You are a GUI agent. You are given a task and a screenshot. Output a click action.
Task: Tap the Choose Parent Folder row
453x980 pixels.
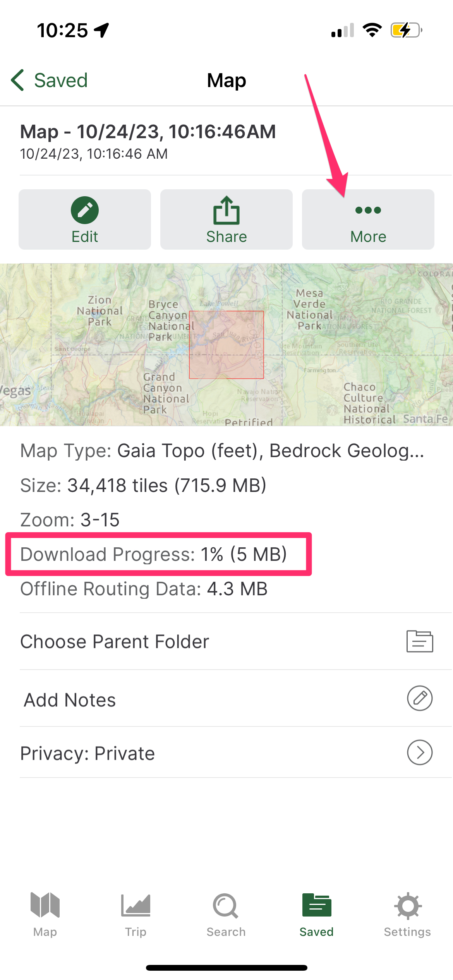coord(226,641)
